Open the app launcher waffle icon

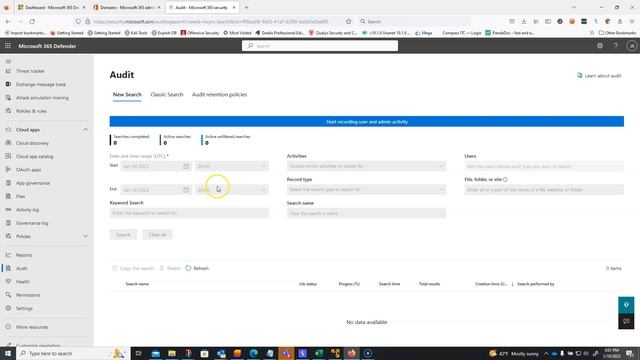8,46
